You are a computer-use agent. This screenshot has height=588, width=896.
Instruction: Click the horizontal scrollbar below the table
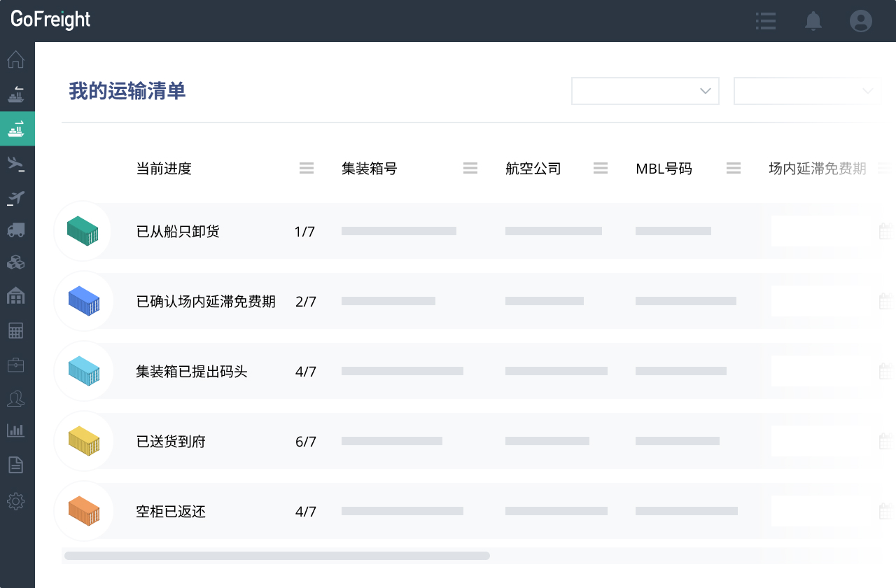click(x=277, y=556)
